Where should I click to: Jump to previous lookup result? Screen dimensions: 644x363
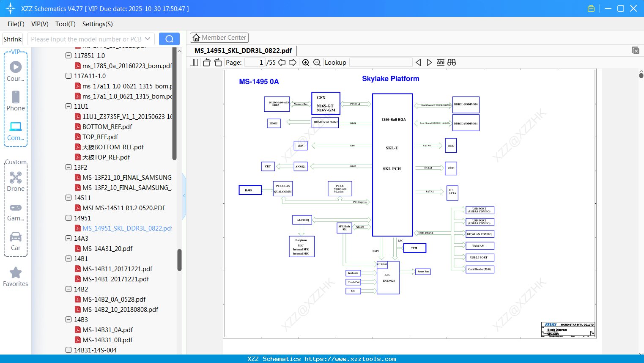pos(418,62)
